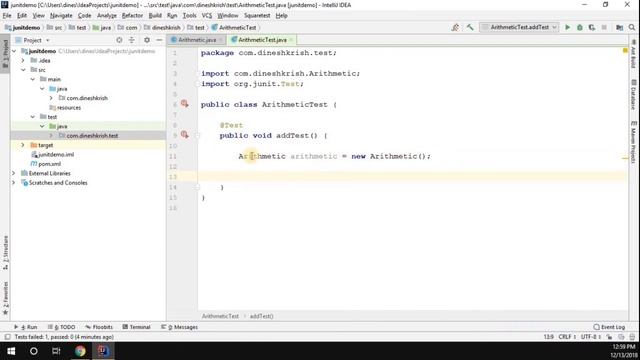Expand the target folder

coord(23,145)
